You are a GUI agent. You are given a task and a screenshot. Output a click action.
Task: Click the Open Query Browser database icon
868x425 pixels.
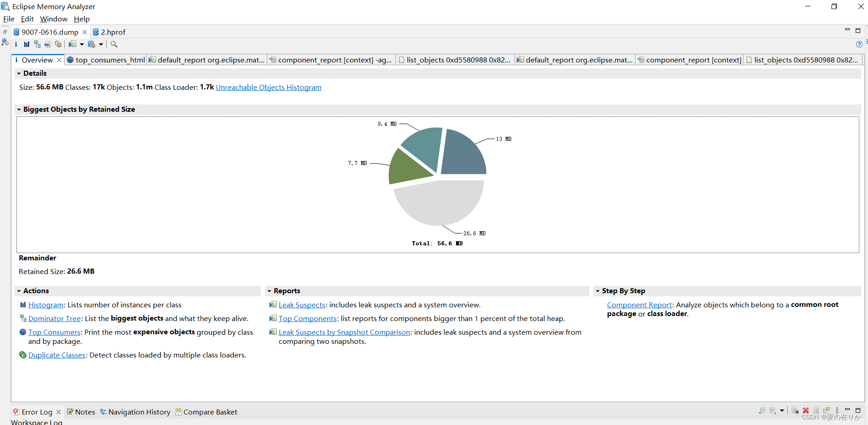pyautogui.click(x=92, y=44)
